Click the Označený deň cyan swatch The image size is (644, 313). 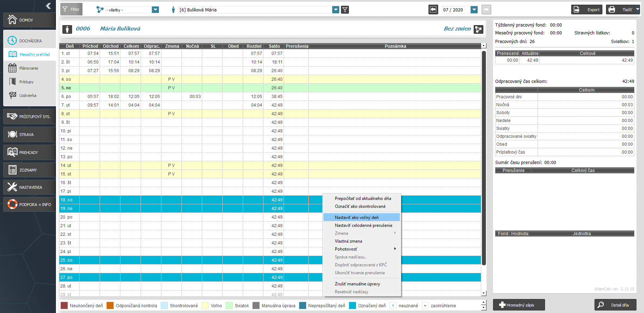352,305
